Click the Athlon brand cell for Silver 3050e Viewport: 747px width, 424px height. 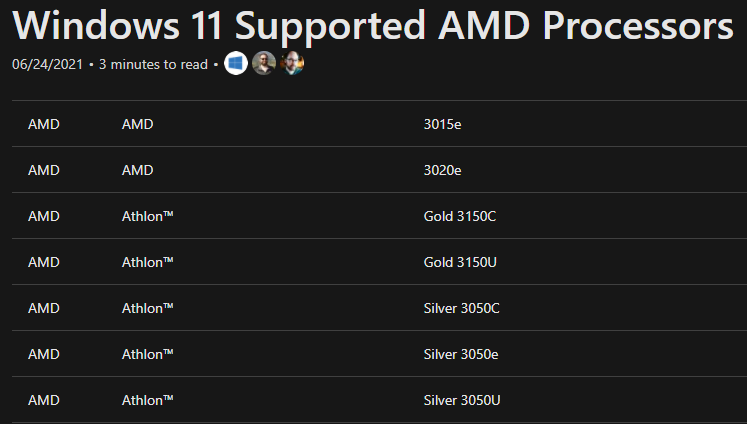(147, 354)
